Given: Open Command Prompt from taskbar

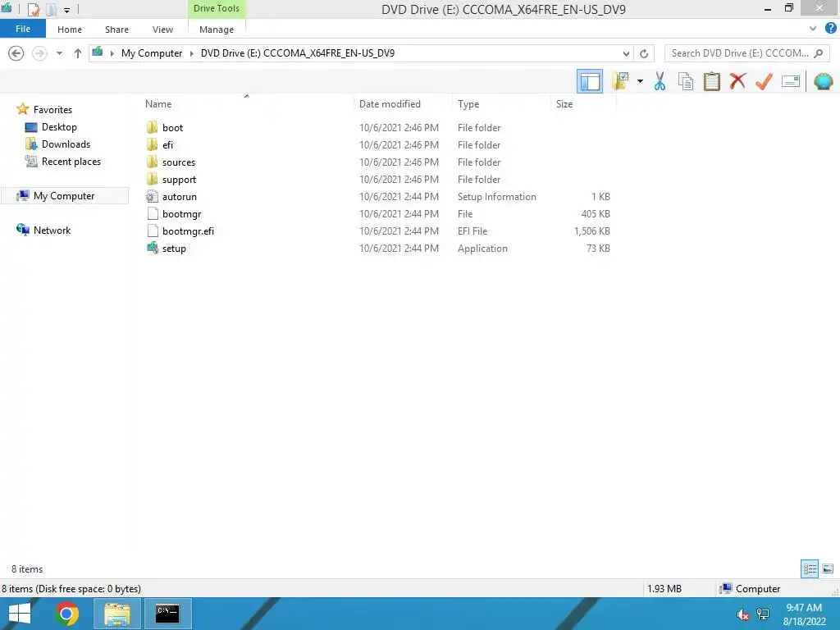Looking at the screenshot, I should pyautogui.click(x=167, y=614).
